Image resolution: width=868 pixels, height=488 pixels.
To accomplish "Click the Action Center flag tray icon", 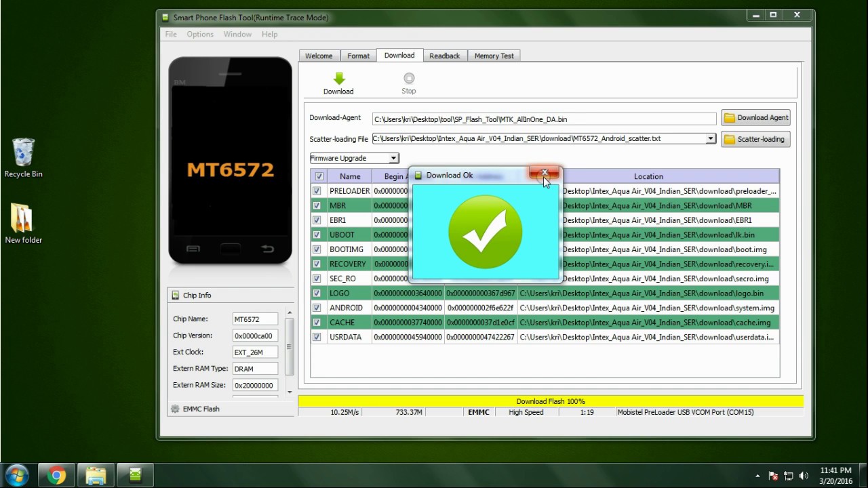I will click(773, 476).
